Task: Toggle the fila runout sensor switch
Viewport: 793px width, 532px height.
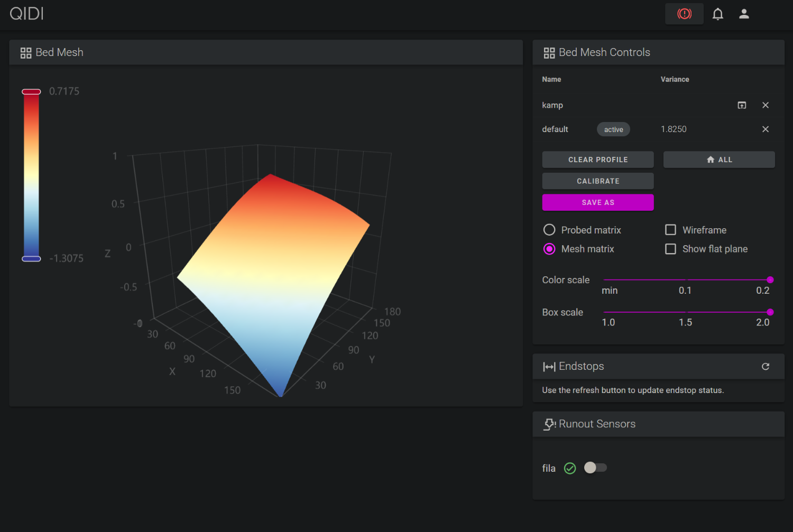Action: [x=595, y=468]
